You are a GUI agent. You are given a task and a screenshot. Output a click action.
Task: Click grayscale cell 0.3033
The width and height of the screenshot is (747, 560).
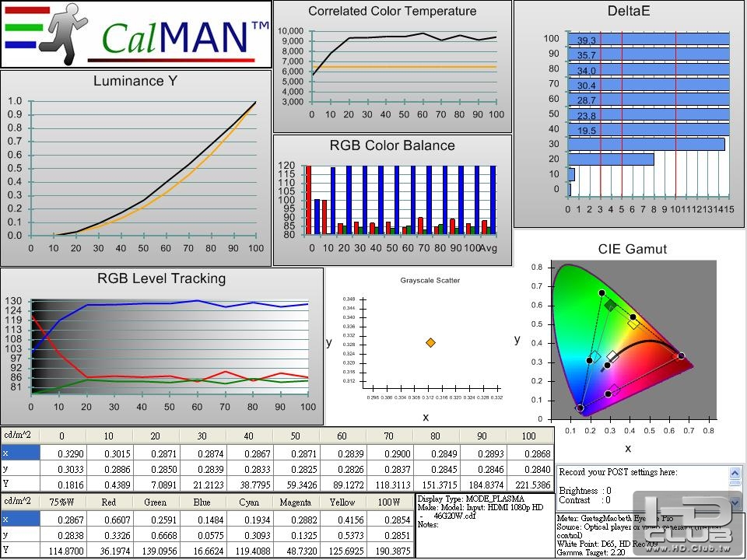(63, 469)
